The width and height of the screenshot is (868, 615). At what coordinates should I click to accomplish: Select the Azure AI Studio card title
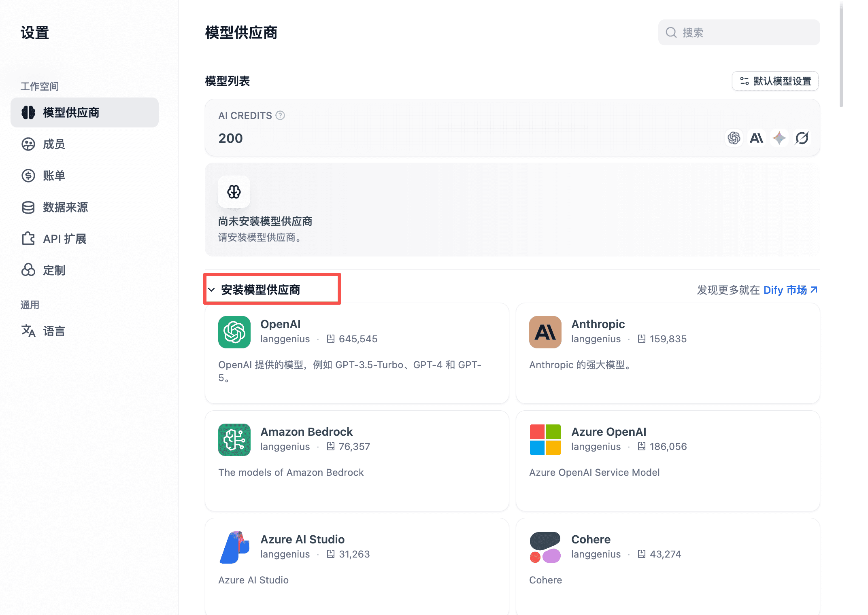point(302,539)
